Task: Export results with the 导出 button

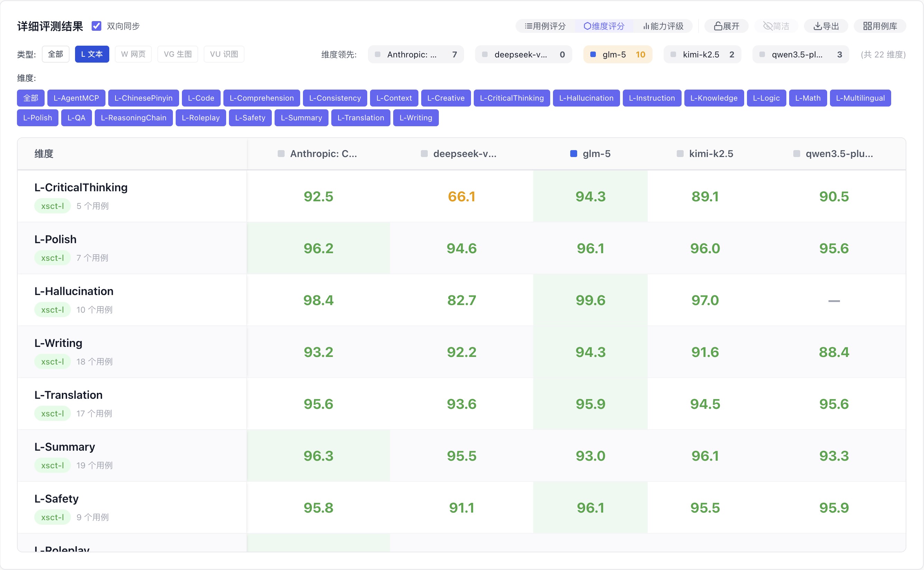Action: [826, 26]
